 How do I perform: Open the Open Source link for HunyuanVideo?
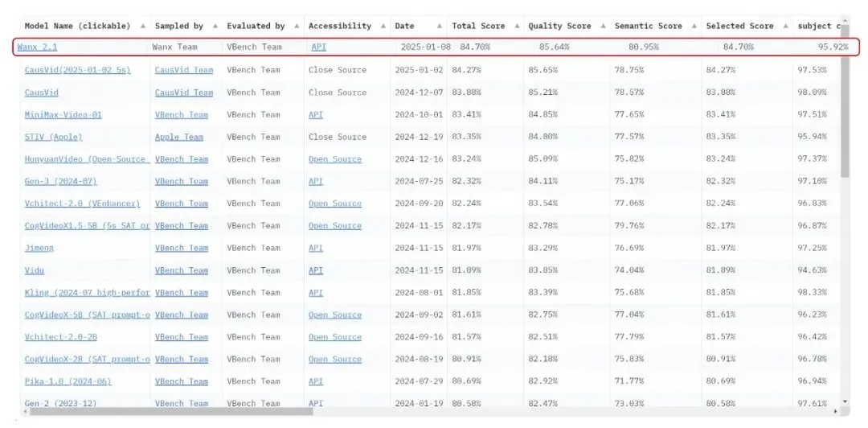[x=334, y=159]
